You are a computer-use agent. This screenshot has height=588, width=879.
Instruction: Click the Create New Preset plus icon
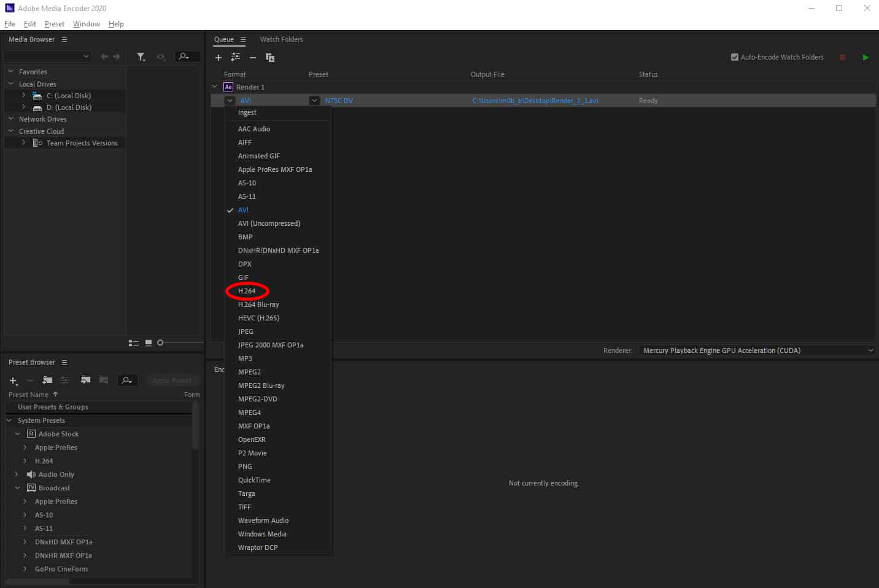13,381
